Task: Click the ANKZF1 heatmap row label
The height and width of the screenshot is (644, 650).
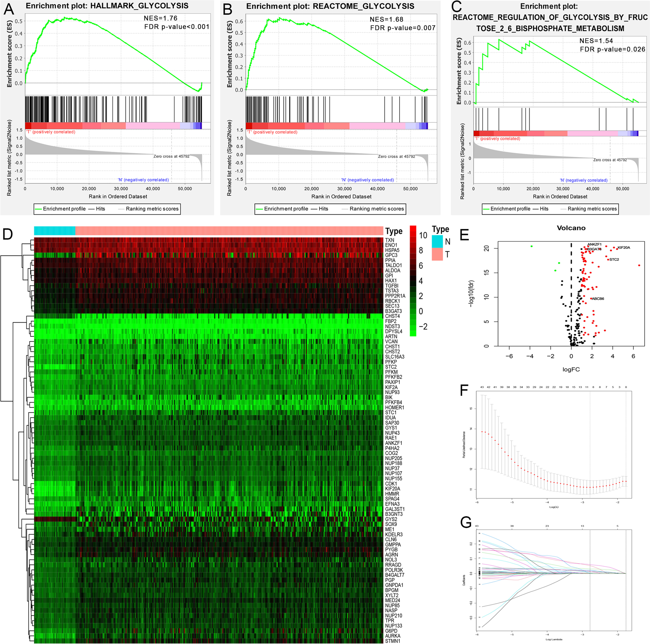Action: 394,443
